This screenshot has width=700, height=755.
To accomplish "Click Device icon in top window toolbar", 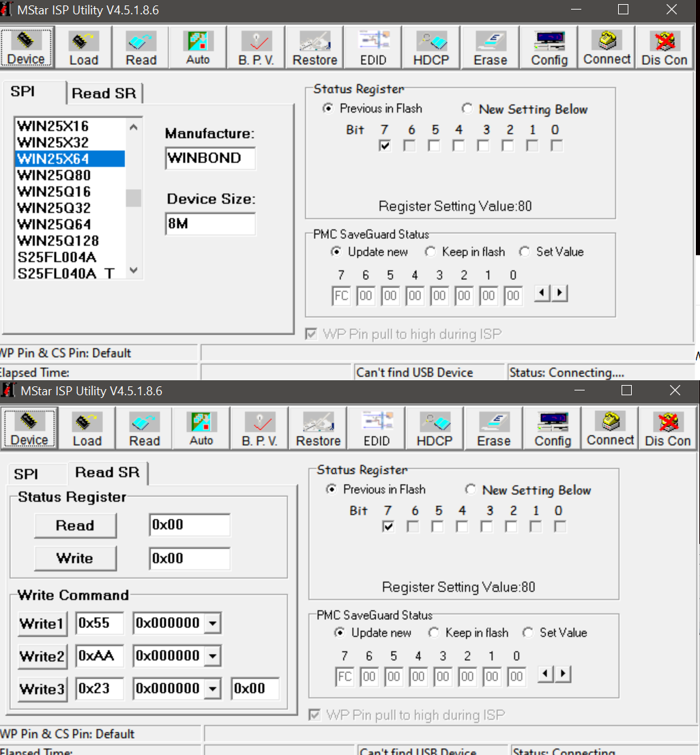I will [x=26, y=47].
